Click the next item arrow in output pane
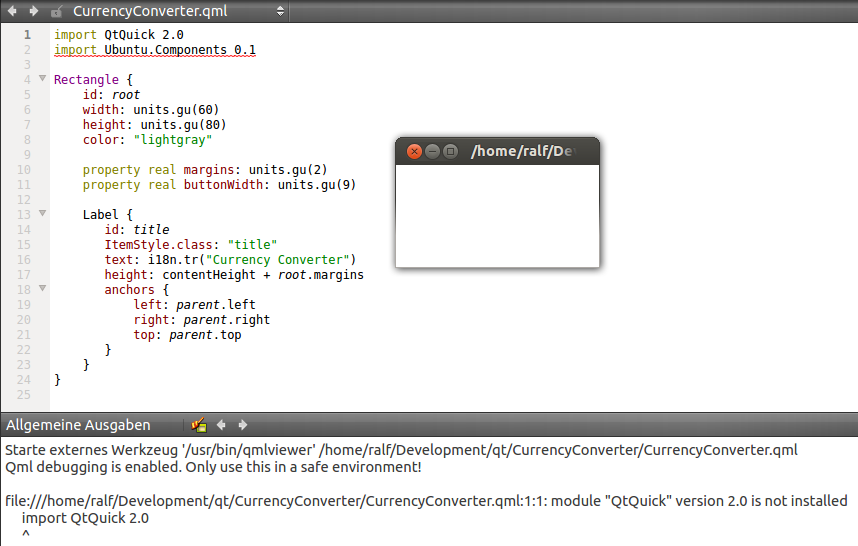 click(x=242, y=425)
